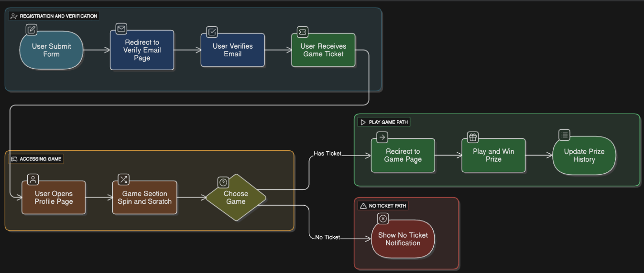The image size is (644, 273).
Task: Click the user-check icon in Registration and Verification label
Action: pyautogui.click(x=14, y=16)
